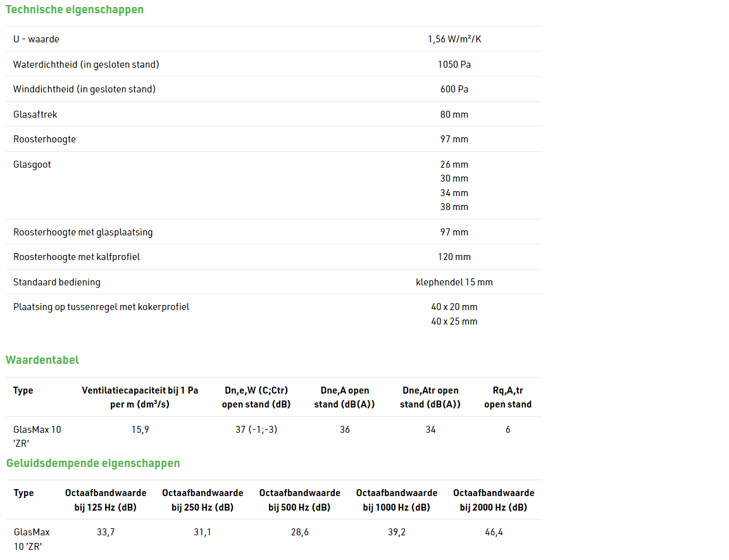The width and height of the screenshot is (729, 560).
Task: Click the Dne,Atr value '34'
Action: point(430,430)
